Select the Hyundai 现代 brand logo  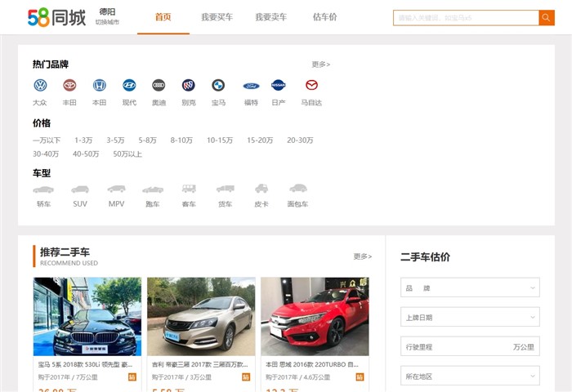(x=129, y=85)
